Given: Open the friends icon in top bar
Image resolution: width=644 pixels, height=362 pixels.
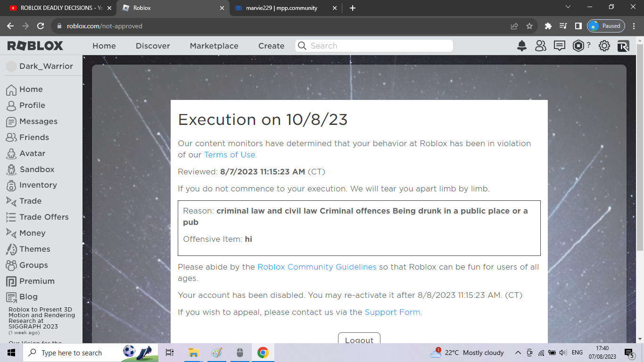Looking at the screenshot, I should [540, 46].
